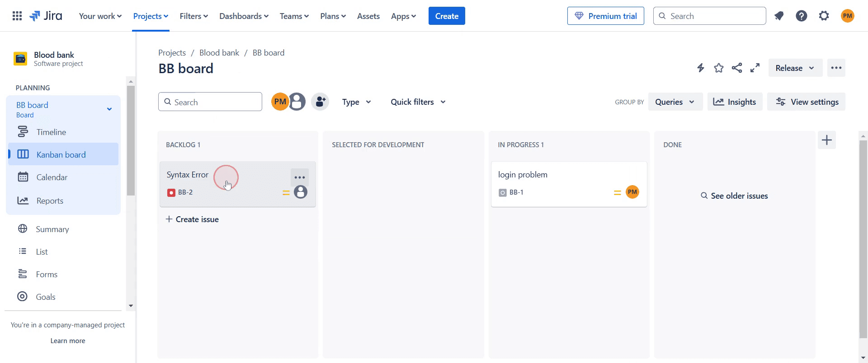This screenshot has width=868, height=363.
Task: Click BB board breadcrumb link
Action: coord(269,53)
